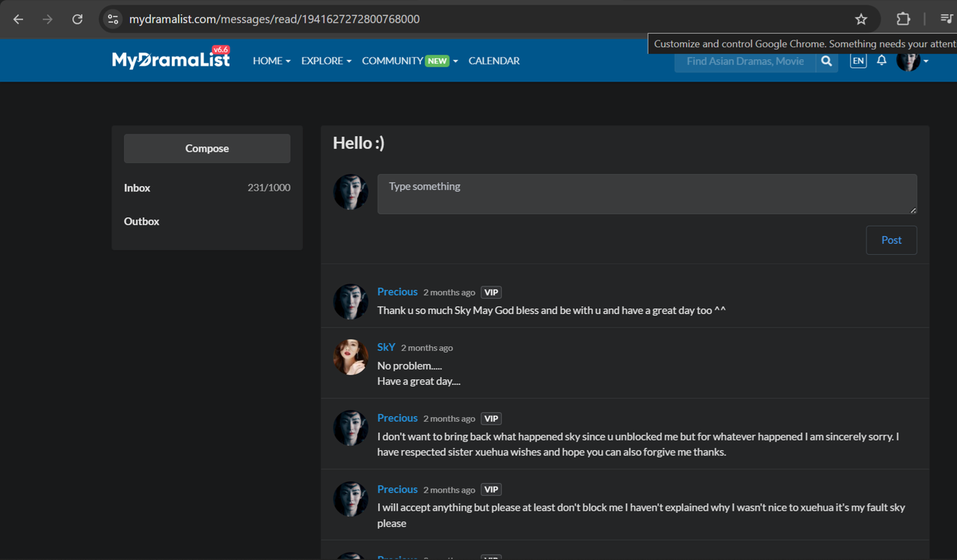Reload the page using the refresh icon
Image resolution: width=957 pixels, height=560 pixels.
(77, 19)
